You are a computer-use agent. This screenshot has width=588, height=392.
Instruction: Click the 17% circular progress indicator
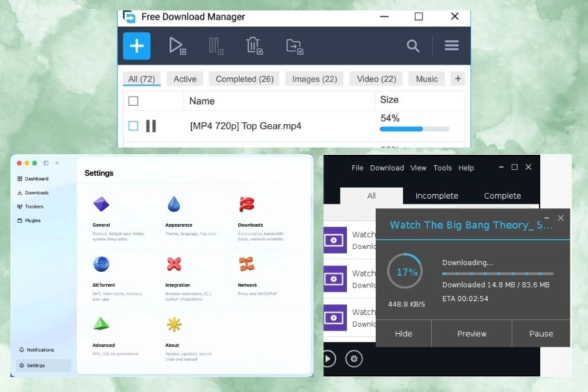(x=406, y=272)
